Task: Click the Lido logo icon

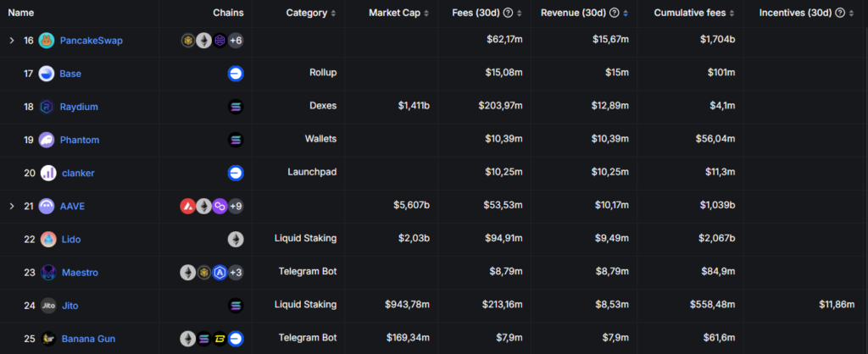Action: tap(48, 239)
